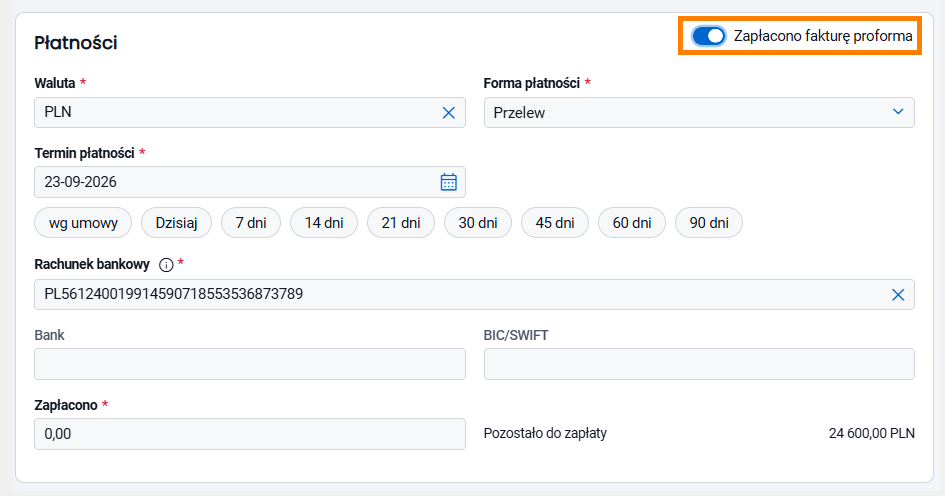Click into the Bank name field
Screen dimensions: 945x496
click(250, 364)
